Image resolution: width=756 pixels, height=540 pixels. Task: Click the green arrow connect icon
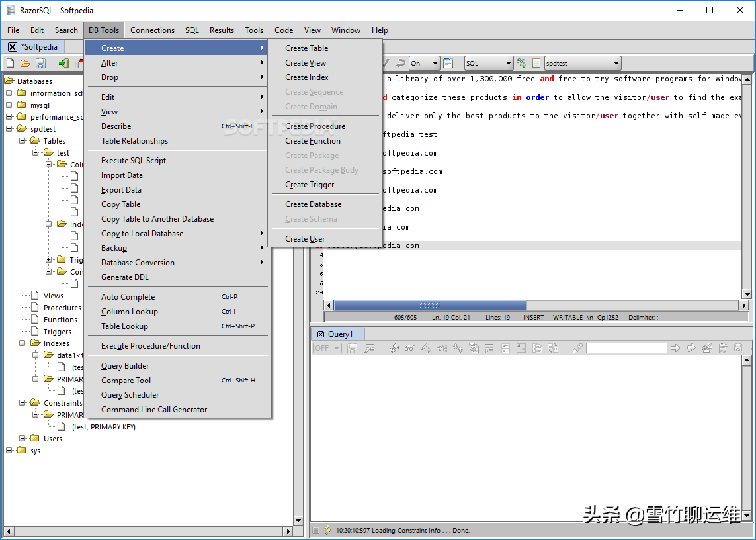click(63, 64)
